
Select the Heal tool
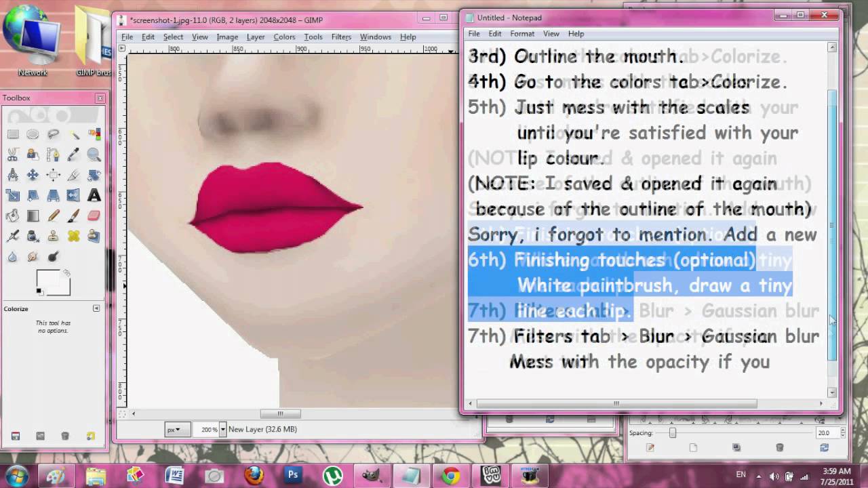click(74, 236)
